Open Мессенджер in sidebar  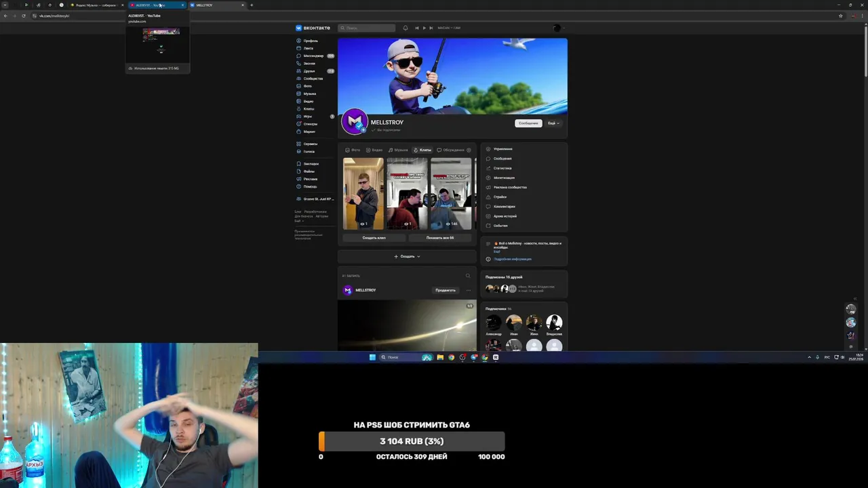(x=315, y=56)
